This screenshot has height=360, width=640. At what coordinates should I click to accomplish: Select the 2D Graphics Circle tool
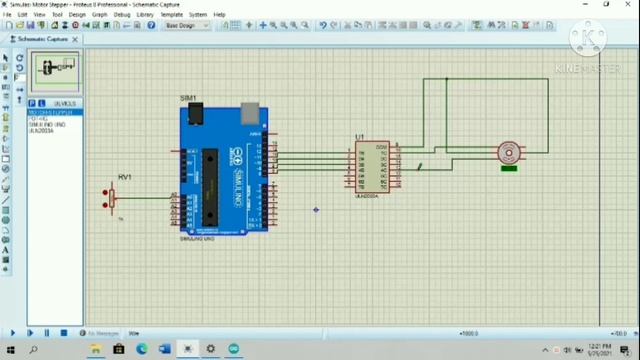pyautogui.click(x=5, y=220)
